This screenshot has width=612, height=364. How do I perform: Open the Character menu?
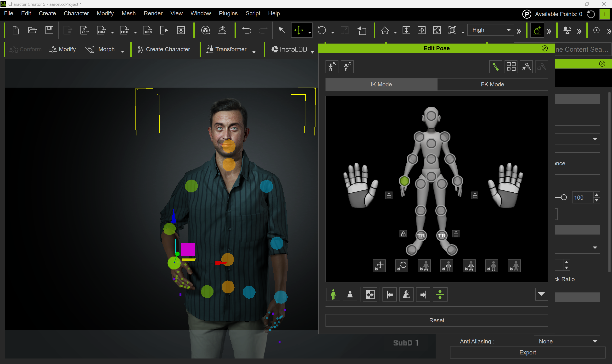pyautogui.click(x=76, y=13)
